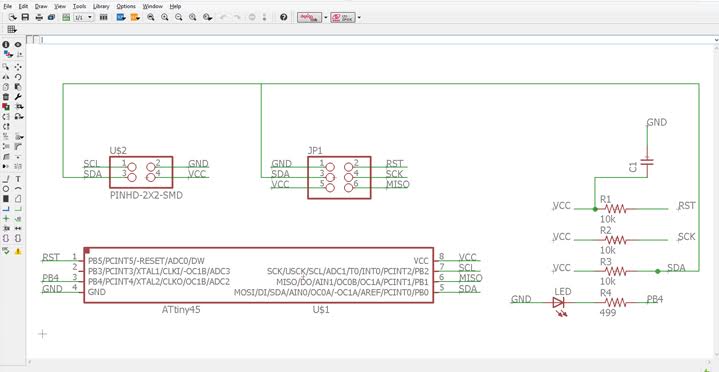The height and width of the screenshot is (372, 719).
Task: Click the Use Library toolbar icon
Action: (104, 17)
